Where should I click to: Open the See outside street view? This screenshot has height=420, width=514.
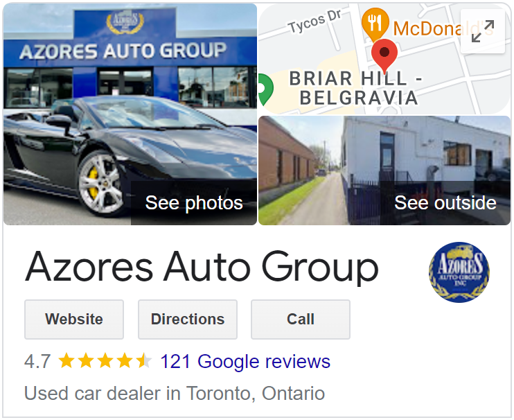384,170
